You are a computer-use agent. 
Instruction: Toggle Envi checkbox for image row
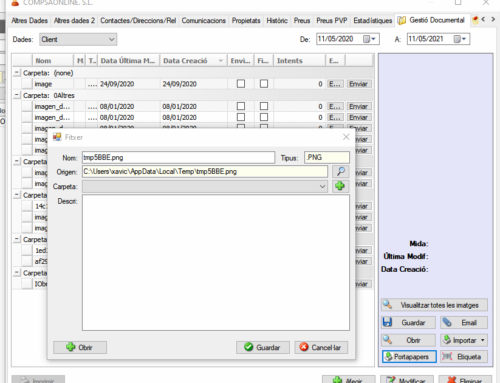(241, 84)
